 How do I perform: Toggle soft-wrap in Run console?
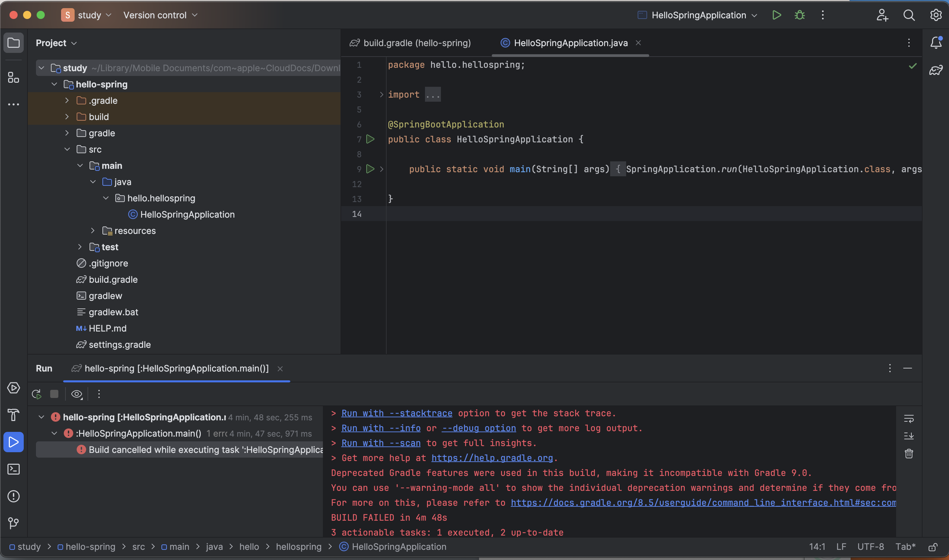coord(909,419)
